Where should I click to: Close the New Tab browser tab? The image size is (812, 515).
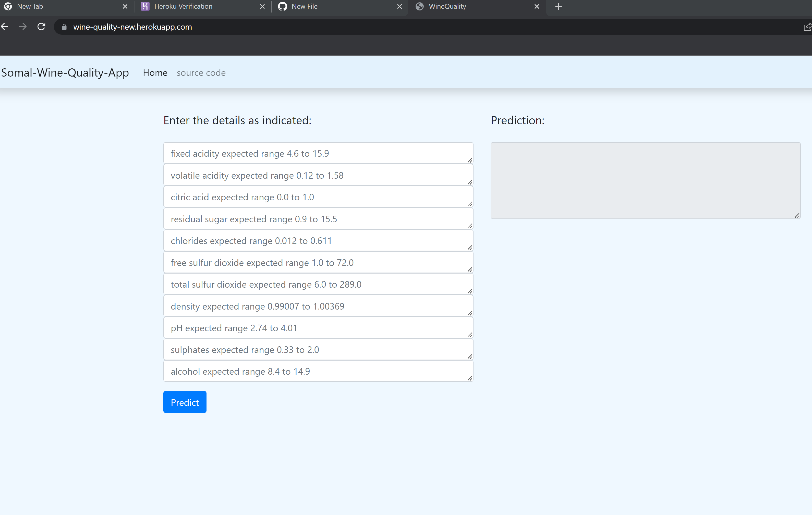point(125,6)
